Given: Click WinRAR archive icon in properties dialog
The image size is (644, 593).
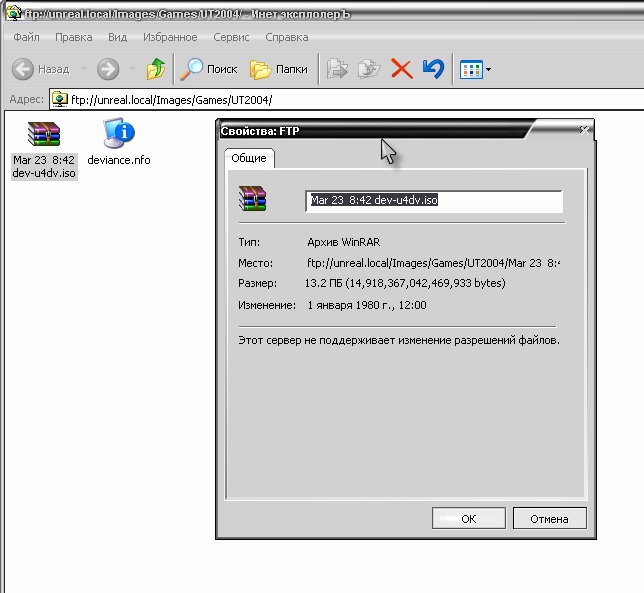Looking at the screenshot, I should [x=253, y=198].
